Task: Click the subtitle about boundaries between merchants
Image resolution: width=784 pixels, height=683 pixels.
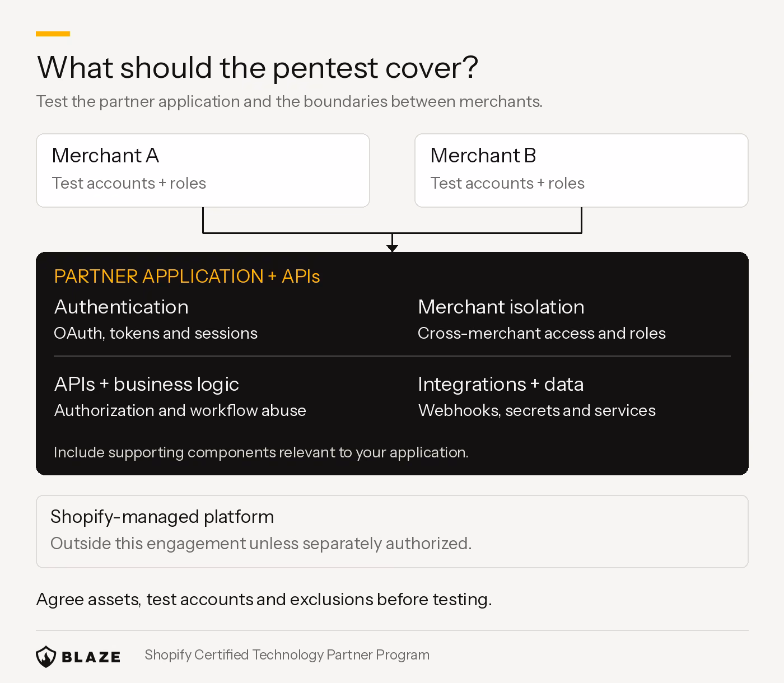Action: point(290,101)
